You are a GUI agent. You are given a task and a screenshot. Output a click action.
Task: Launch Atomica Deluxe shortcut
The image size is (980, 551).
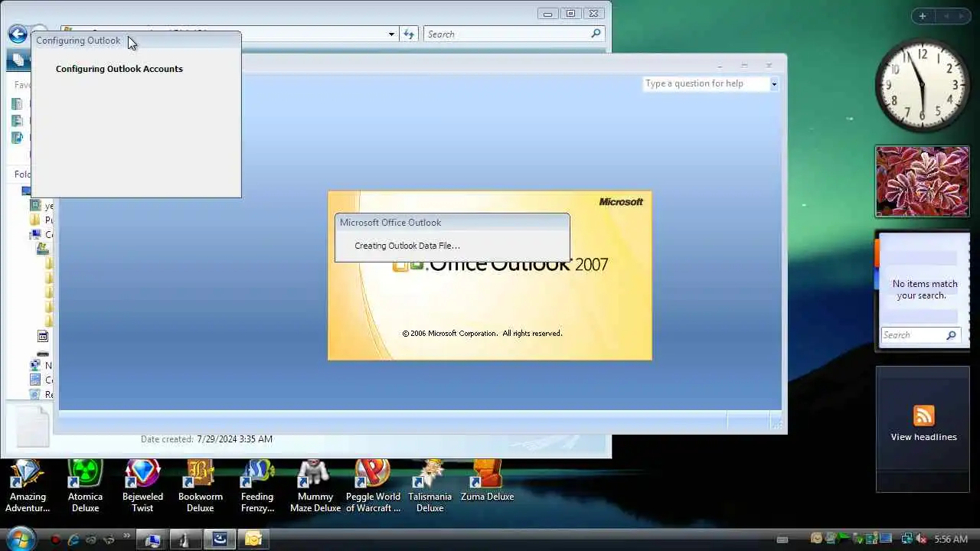click(85, 486)
